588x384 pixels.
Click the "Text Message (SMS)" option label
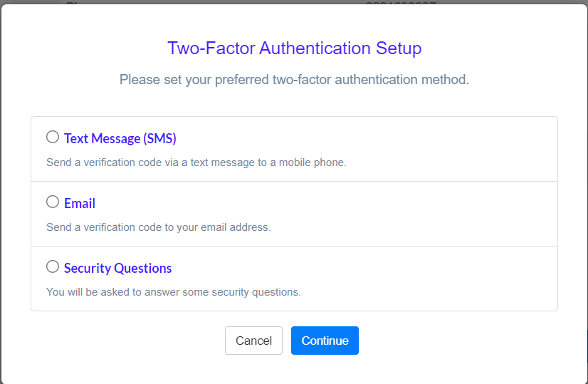pos(120,138)
